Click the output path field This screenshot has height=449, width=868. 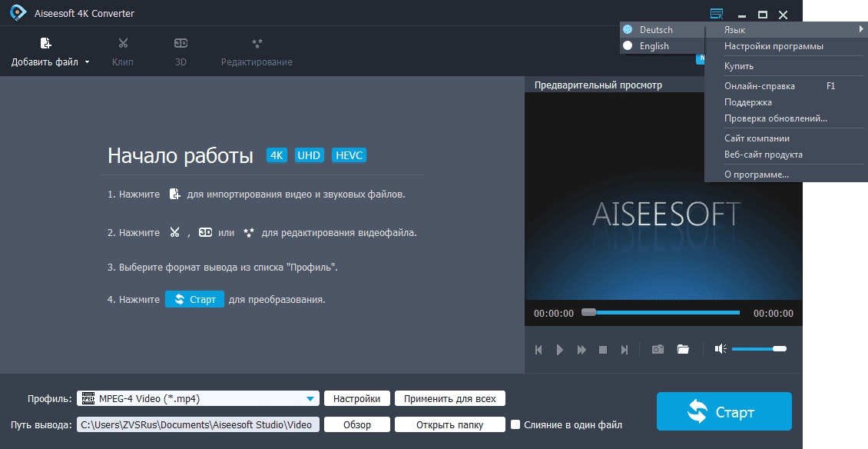[197, 424]
